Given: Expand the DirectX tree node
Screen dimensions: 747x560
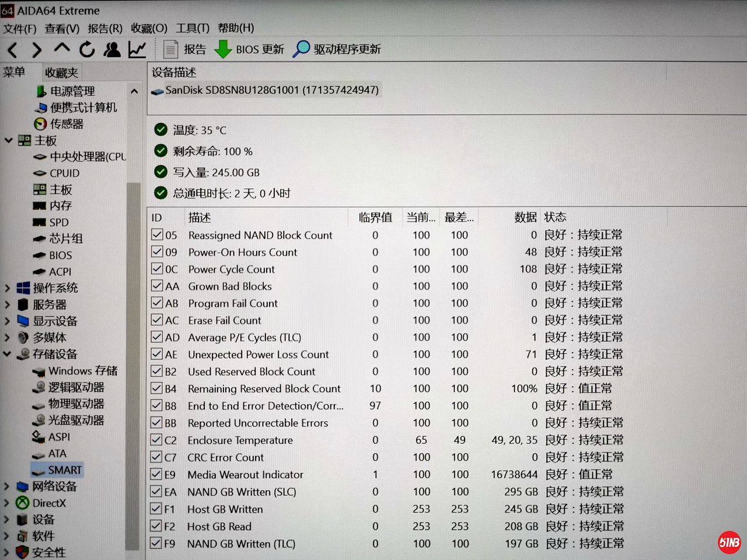Looking at the screenshot, I should click(8, 503).
